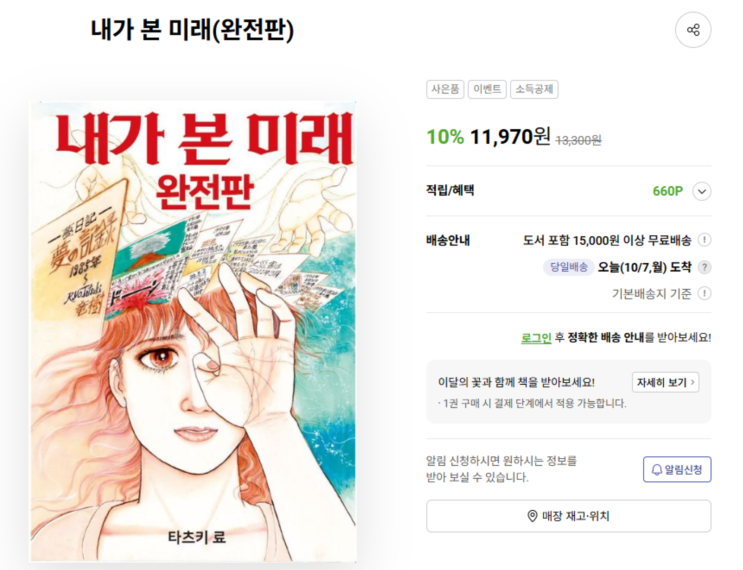The height and width of the screenshot is (570, 743).
Task: Click the 660P points value
Action: pyautogui.click(x=668, y=191)
